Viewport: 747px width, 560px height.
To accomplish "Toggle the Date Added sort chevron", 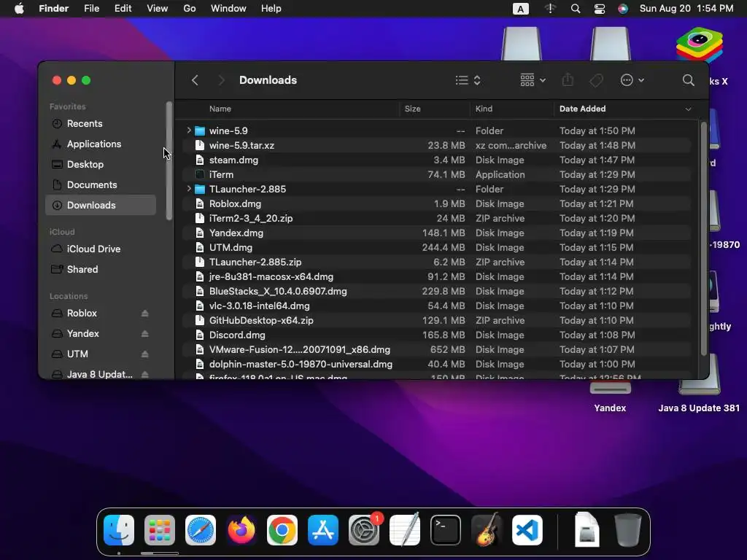I will (x=688, y=109).
